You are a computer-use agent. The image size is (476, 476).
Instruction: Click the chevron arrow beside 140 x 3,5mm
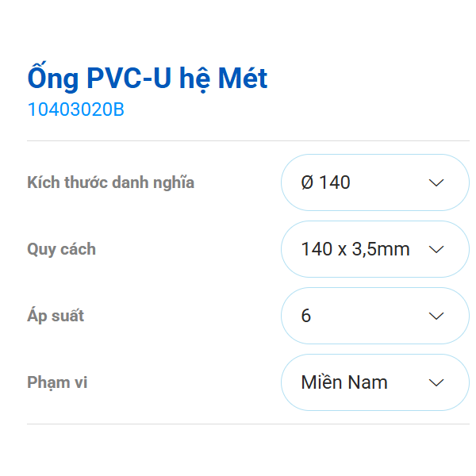click(x=436, y=249)
